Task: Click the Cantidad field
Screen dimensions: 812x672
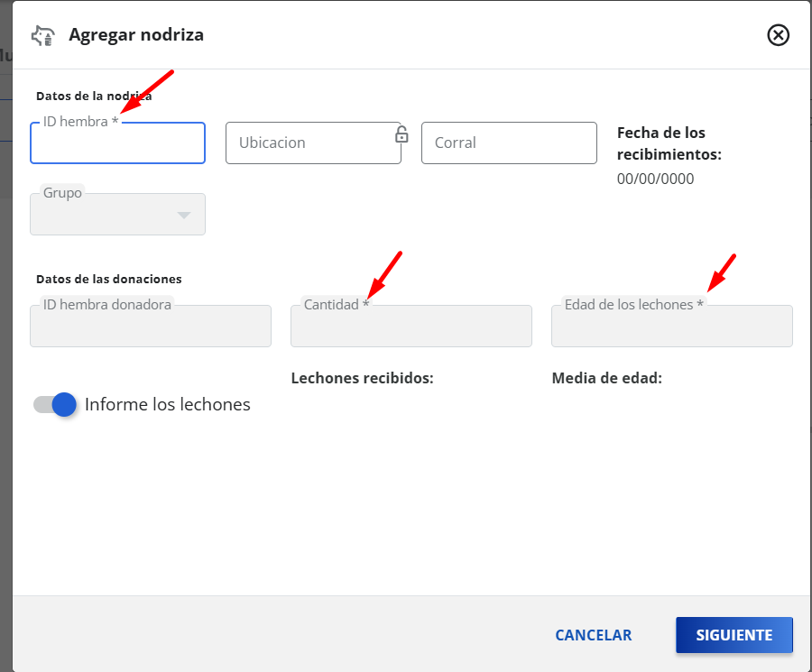Action: click(411, 326)
